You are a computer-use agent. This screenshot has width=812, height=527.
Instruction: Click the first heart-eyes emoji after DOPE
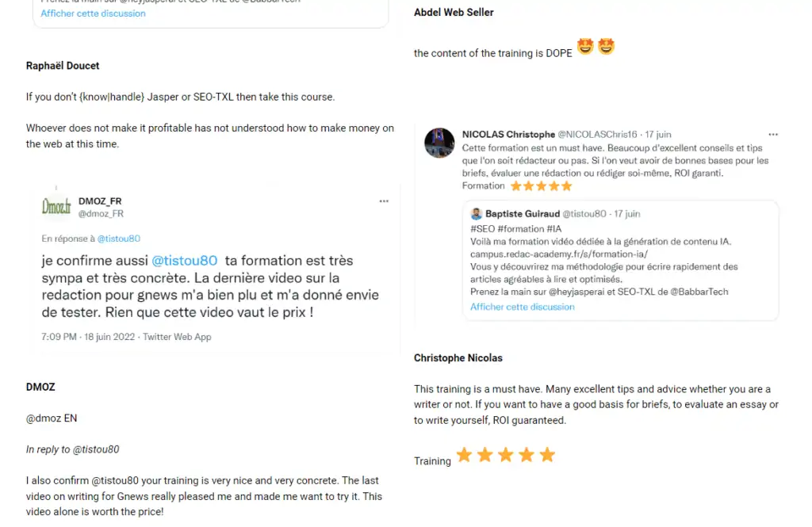click(585, 47)
